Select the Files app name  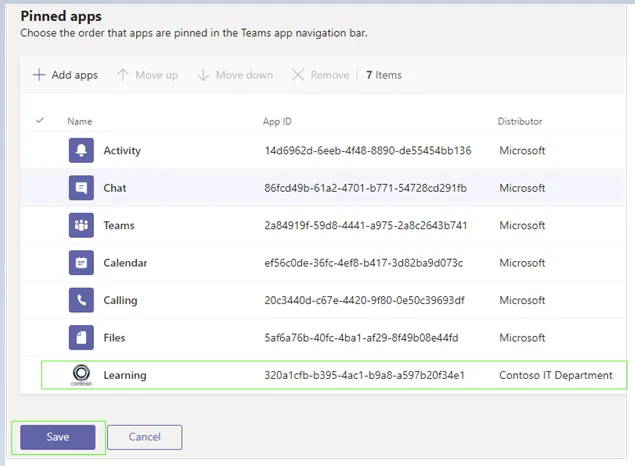click(115, 338)
